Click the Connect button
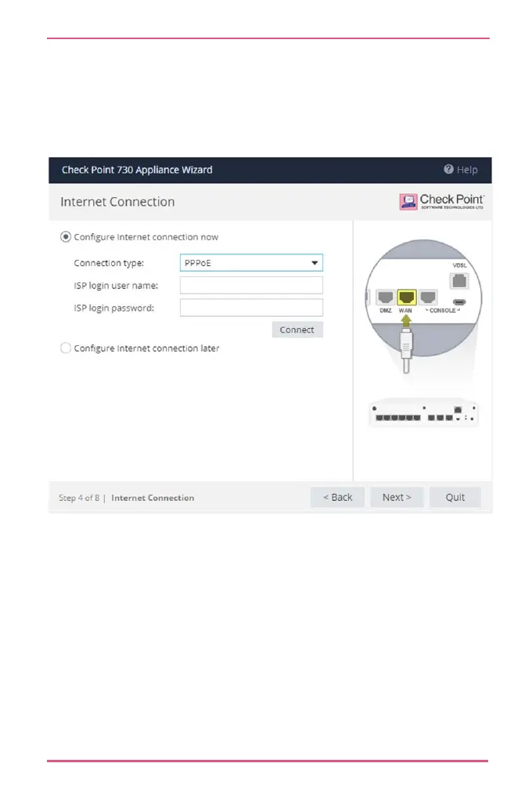Screen dimensions: 532x799 297,329
